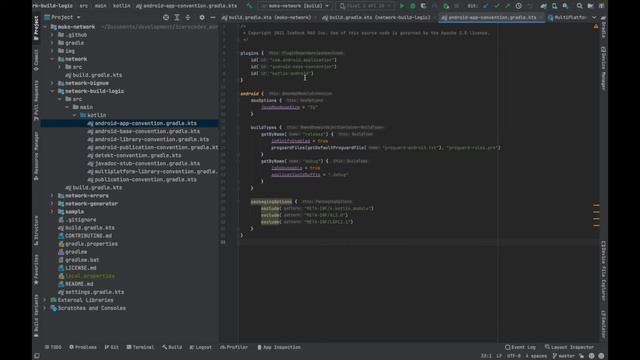Hide the Project panel with minus icon
The width and height of the screenshot is (640, 360).
pyautogui.click(x=213, y=18)
